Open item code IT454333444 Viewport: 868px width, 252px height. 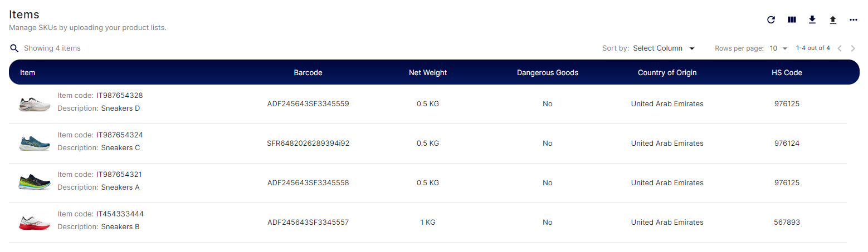[120, 214]
